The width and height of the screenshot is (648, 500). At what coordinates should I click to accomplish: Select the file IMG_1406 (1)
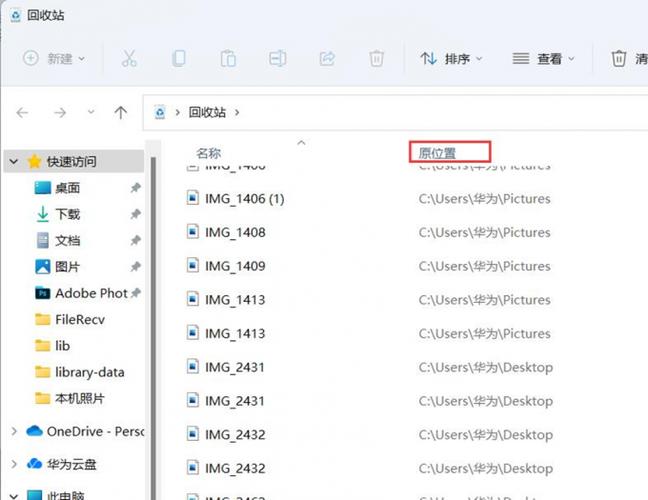tap(245, 199)
